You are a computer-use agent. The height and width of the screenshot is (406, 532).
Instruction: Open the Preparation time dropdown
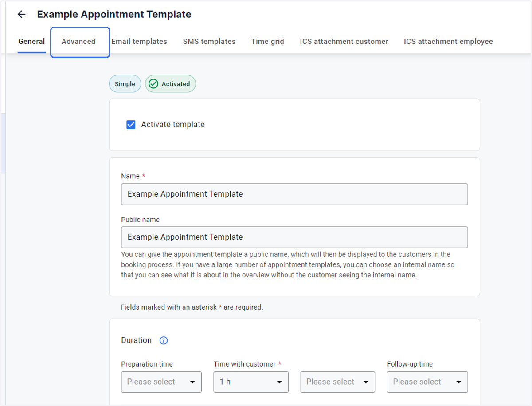pos(161,382)
